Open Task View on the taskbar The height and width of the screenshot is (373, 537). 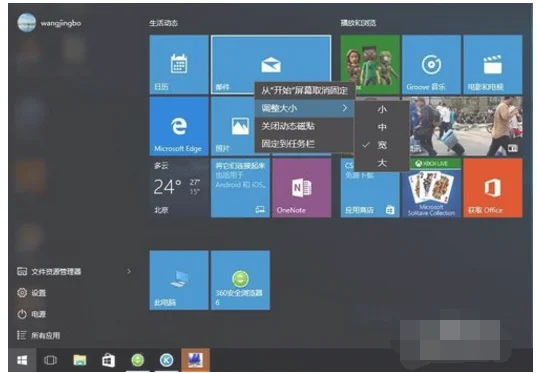[50, 360]
